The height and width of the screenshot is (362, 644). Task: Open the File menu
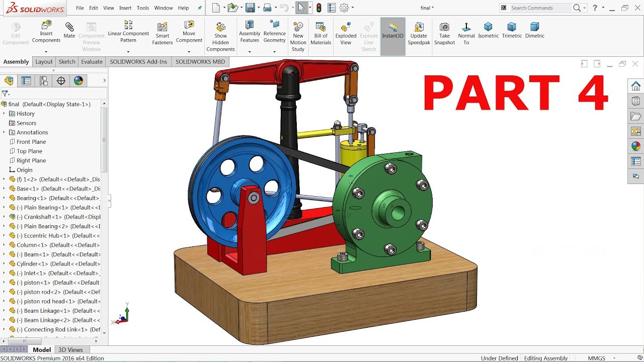80,8
